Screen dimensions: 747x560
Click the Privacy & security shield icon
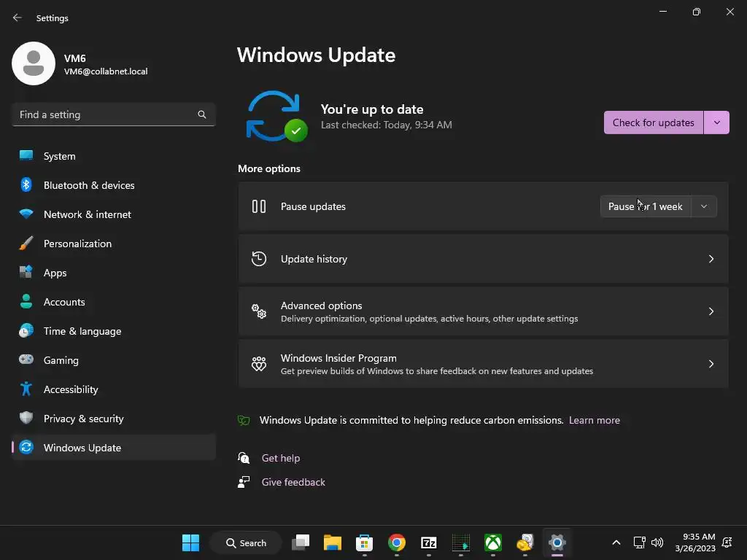pyautogui.click(x=26, y=418)
